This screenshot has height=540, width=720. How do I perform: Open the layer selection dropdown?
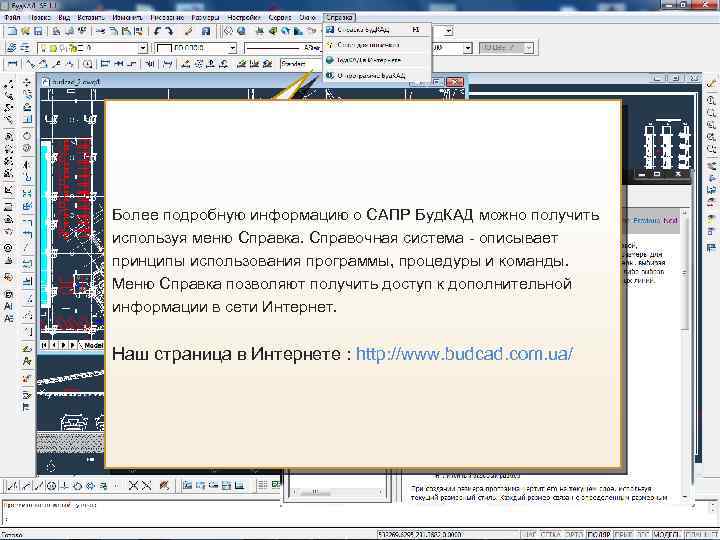pyautogui.click(x=143, y=48)
